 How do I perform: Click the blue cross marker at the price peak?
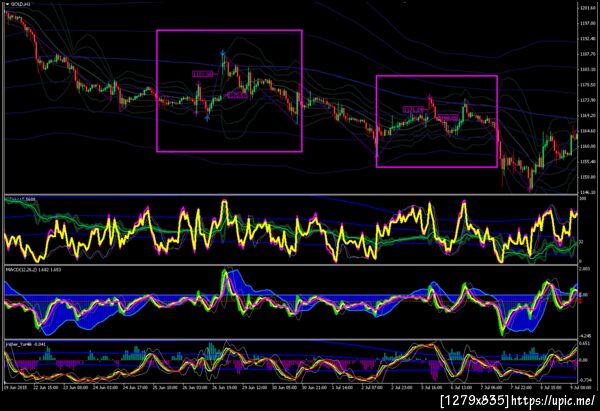223,54
